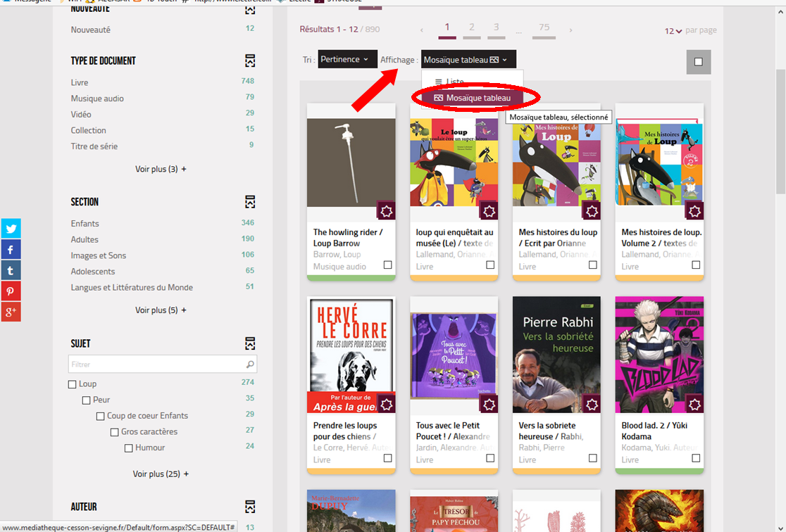Collapse the Sujet facet icon
The image size is (786, 532).
click(x=249, y=343)
